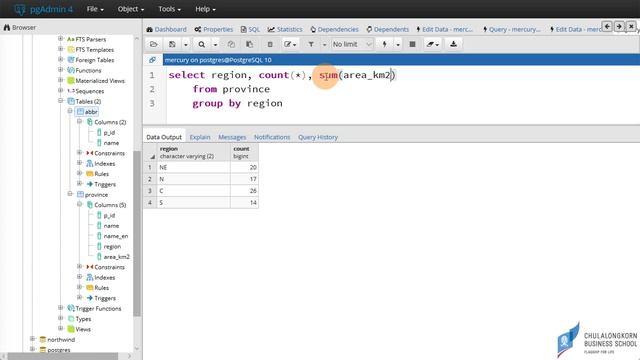The image size is (640, 360).
Task: Select the abbr table in tree
Action: (91, 112)
